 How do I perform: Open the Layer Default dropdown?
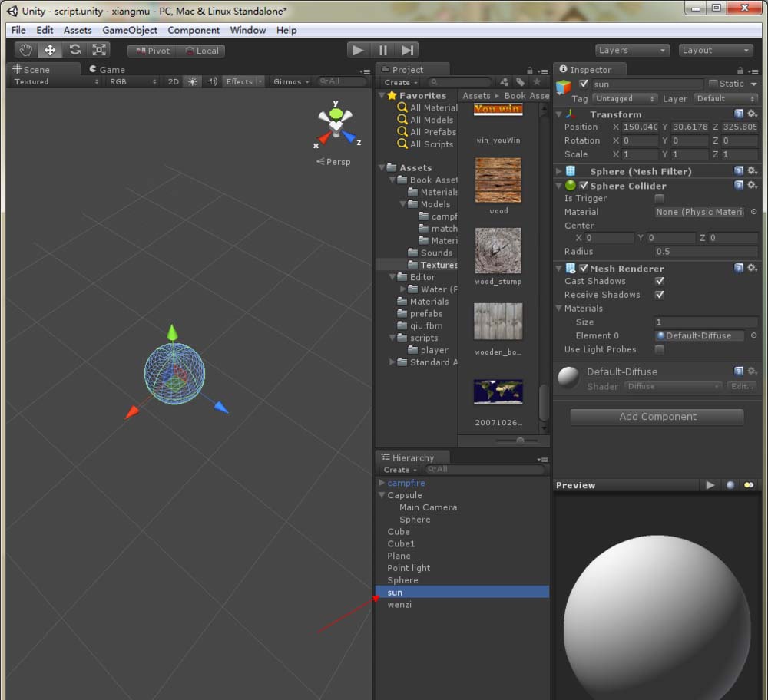pyautogui.click(x=726, y=98)
